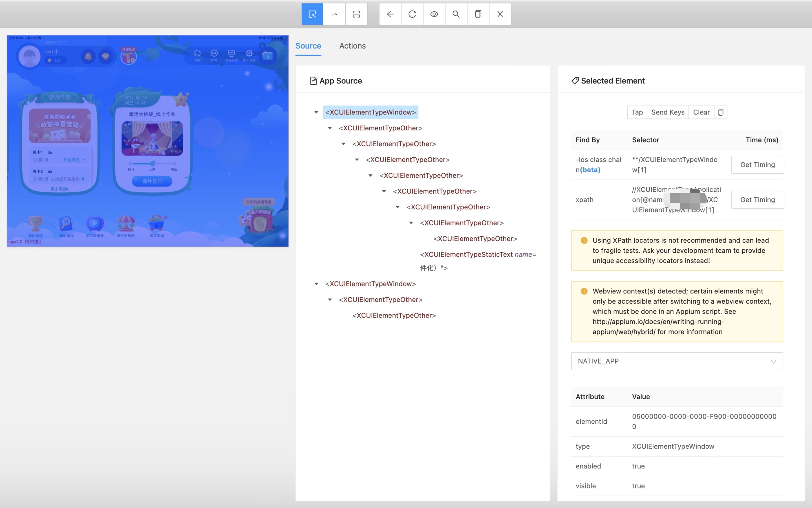Screen dimensions: 812x508
Task: Quit session with the toolbar X icon
Action: pos(500,14)
